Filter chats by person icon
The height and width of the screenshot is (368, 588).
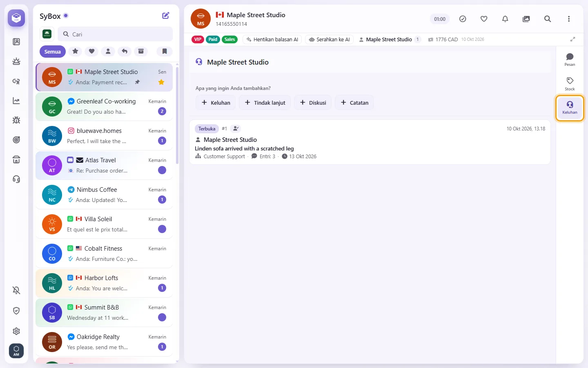pos(108,52)
